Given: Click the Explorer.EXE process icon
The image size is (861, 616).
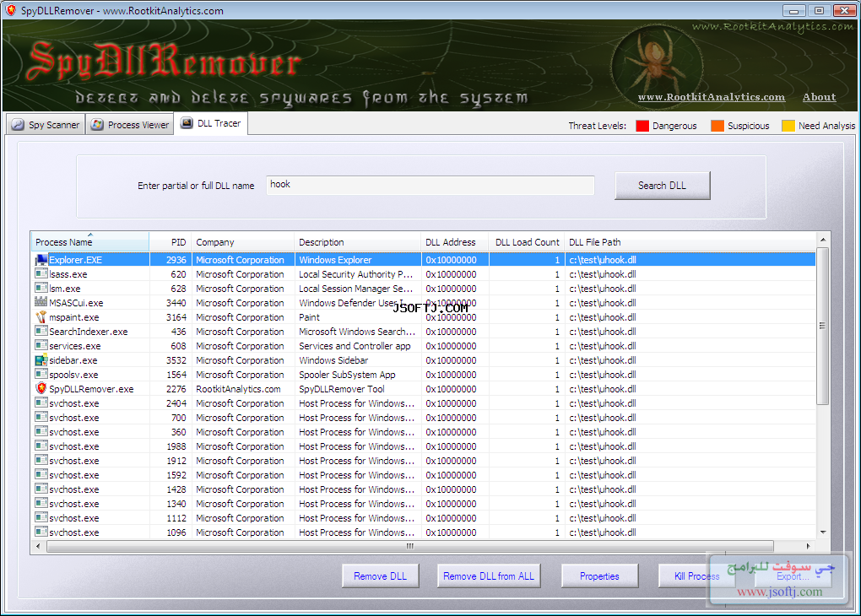Looking at the screenshot, I should point(41,260).
